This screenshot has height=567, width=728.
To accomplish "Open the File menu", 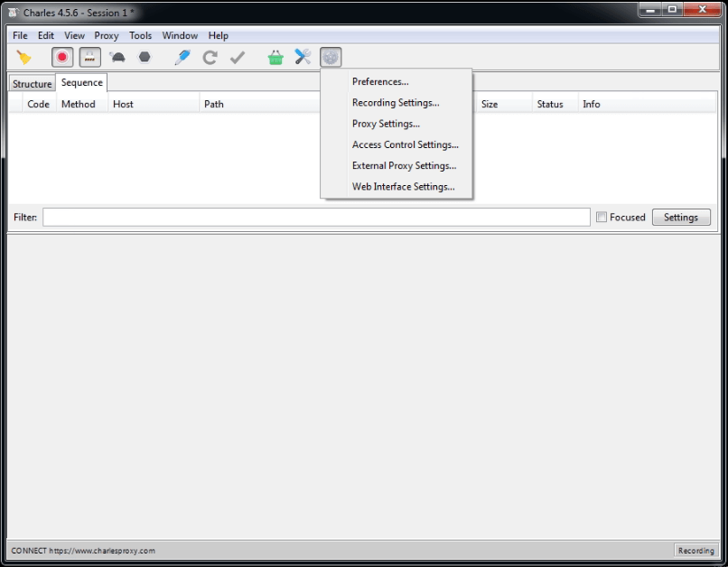I will tap(20, 36).
